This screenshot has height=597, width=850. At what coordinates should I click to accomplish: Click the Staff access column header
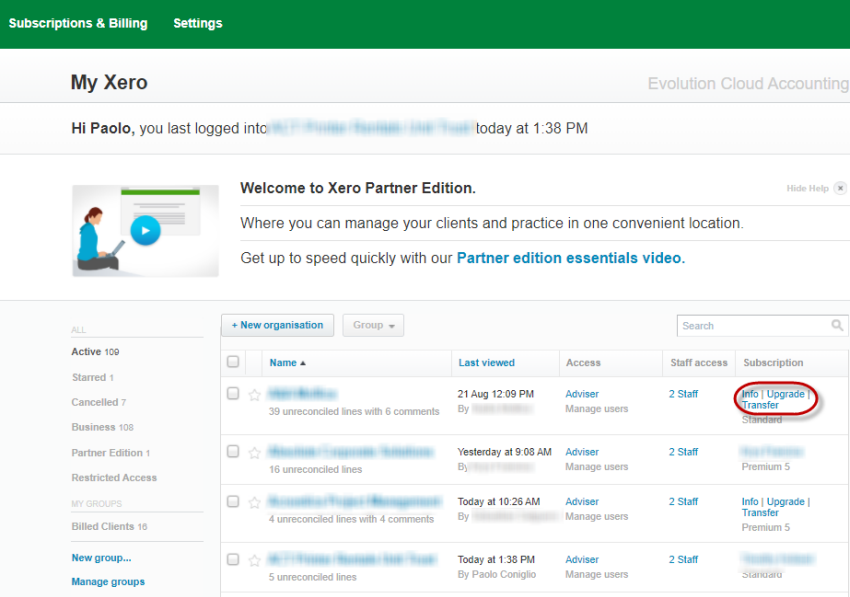[699, 363]
